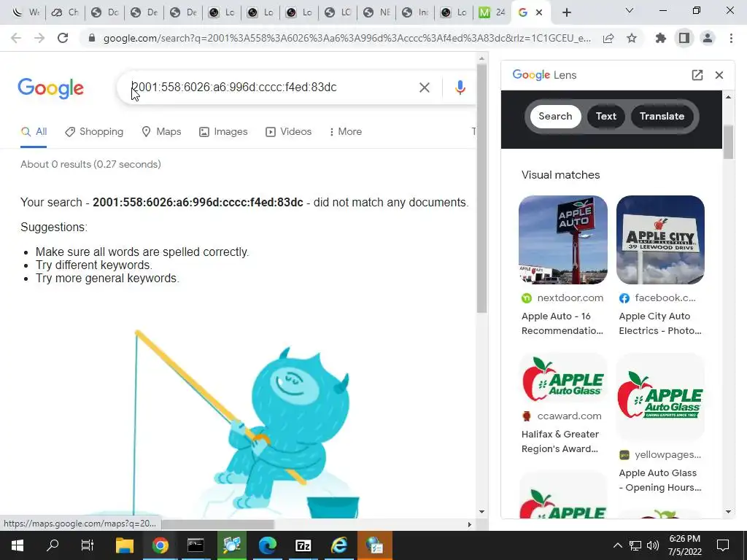Switch to the Images results tab

pos(223,131)
